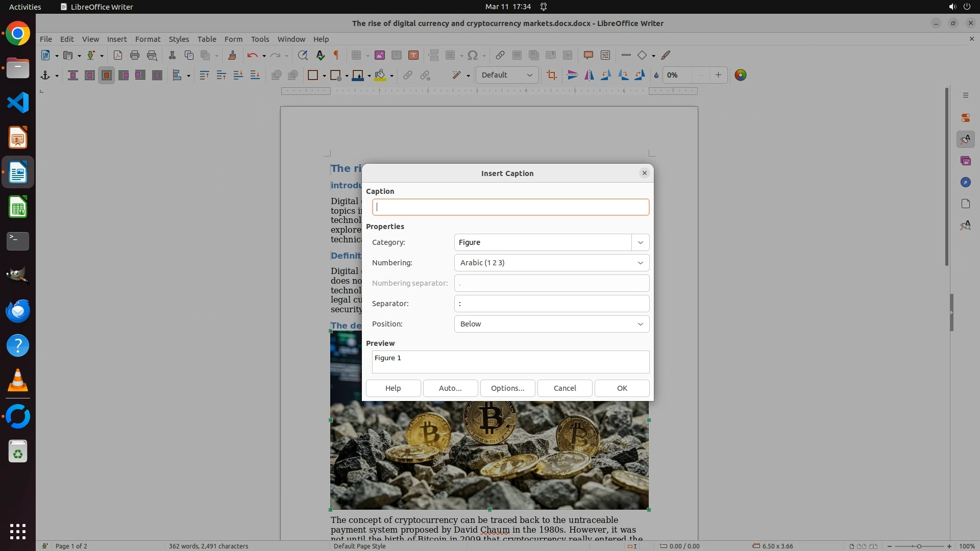
Task: Toggle the Optimal wrap button
Action: [106, 75]
